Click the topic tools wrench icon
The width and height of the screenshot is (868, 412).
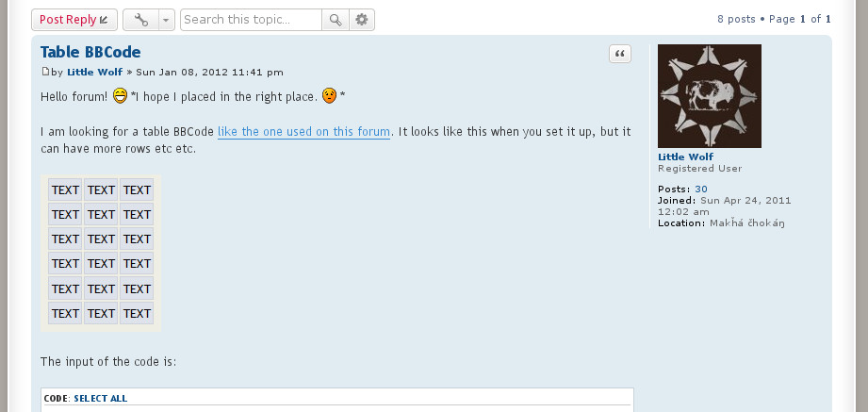point(141,20)
